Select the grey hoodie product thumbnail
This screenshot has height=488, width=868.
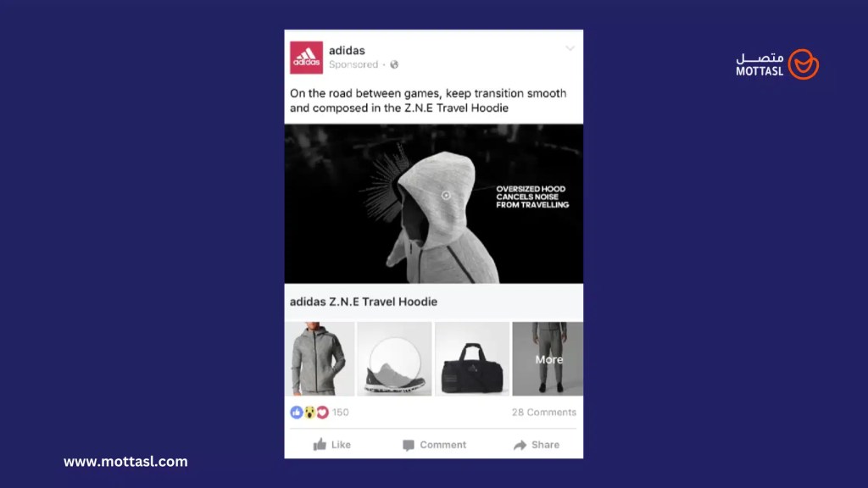coord(320,359)
